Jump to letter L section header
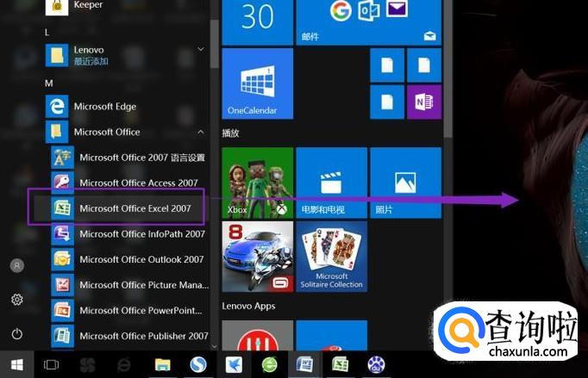 (47, 32)
